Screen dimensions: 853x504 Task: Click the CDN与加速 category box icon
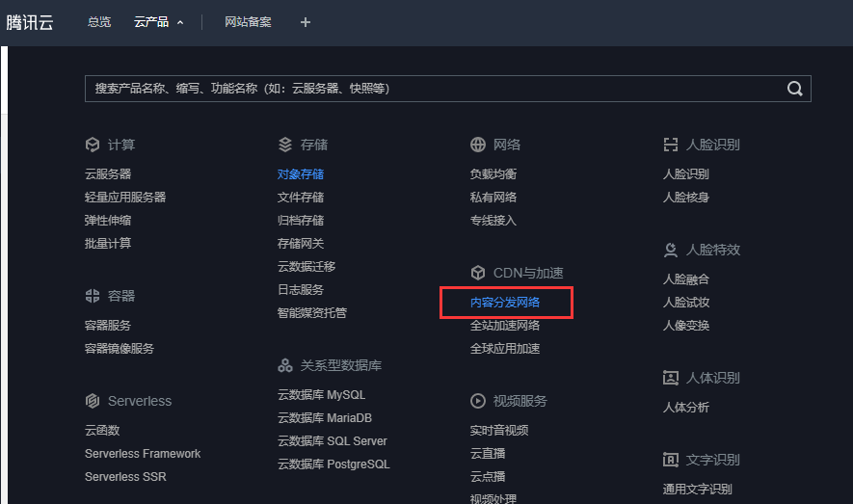click(478, 273)
